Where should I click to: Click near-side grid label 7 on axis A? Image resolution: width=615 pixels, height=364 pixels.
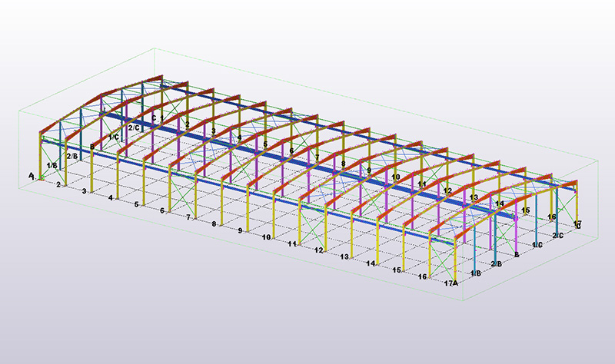(188, 217)
